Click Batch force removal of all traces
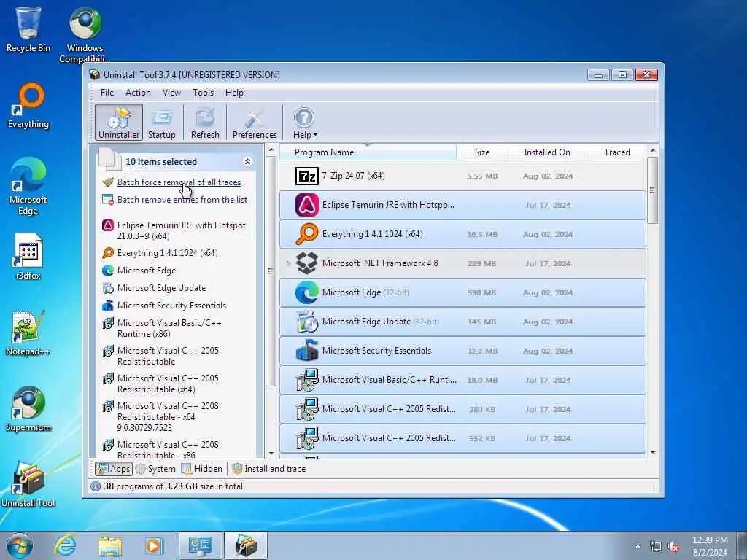Screen dimensions: 747x560 click(x=179, y=182)
